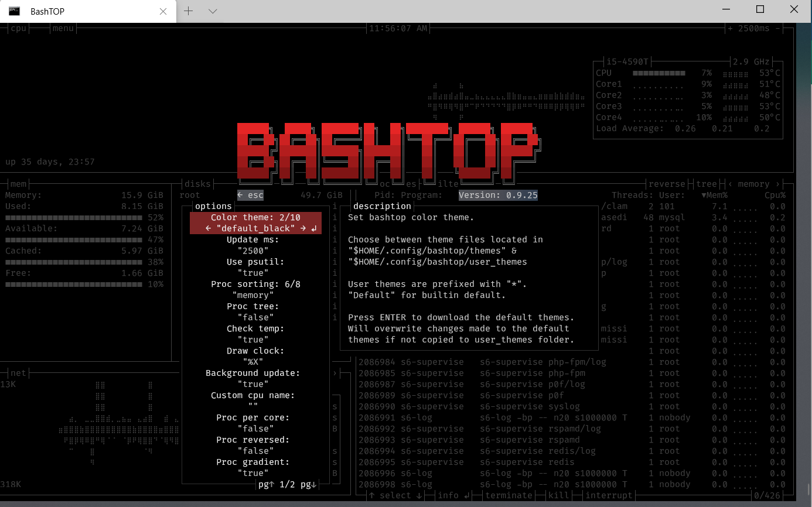
Task: Open the bashtop "menu" button
Action: [63, 28]
